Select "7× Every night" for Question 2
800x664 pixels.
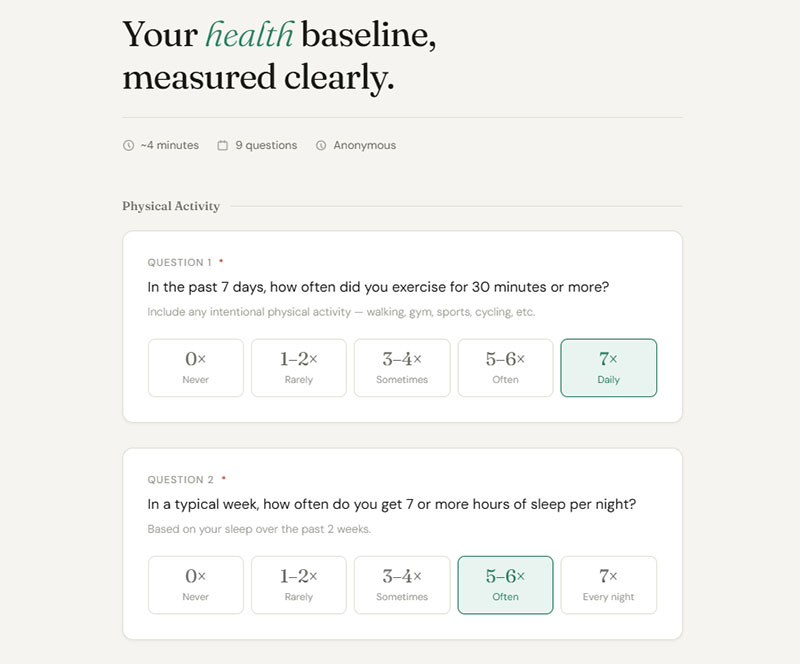tap(608, 585)
